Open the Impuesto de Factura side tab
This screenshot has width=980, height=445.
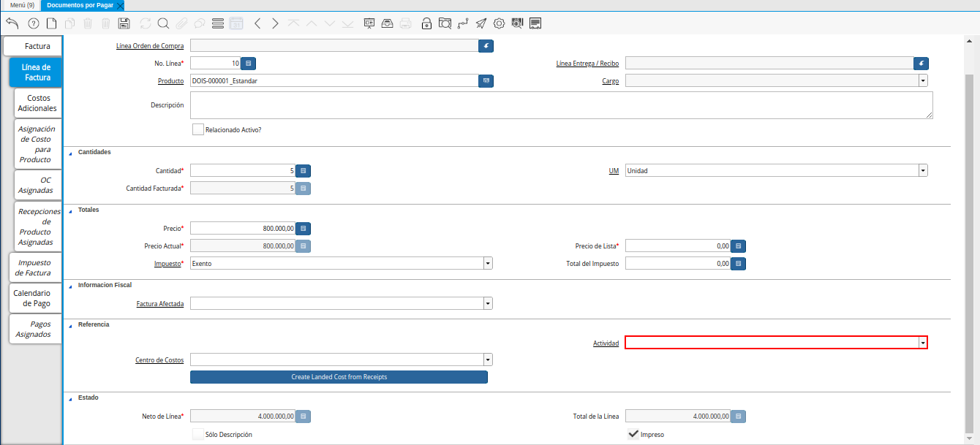(x=35, y=267)
